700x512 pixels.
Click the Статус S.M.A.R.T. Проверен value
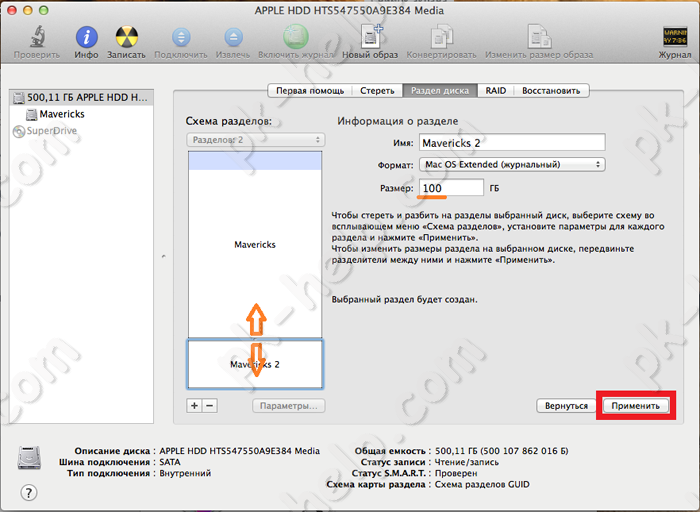click(x=456, y=473)
